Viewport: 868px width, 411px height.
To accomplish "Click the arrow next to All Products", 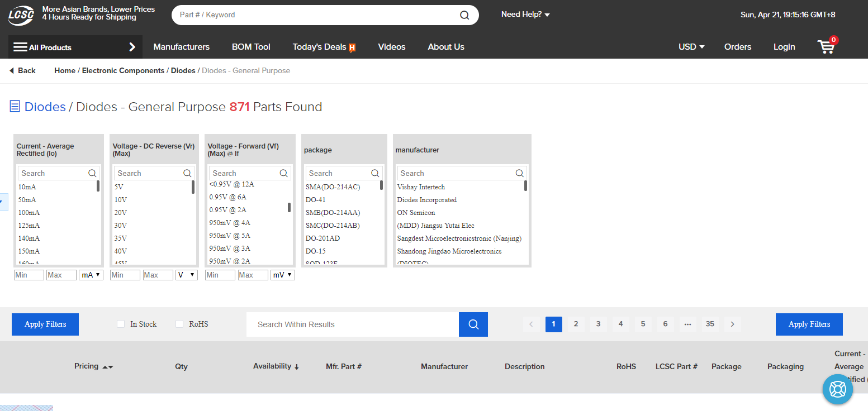I will [x=132, y=47].
